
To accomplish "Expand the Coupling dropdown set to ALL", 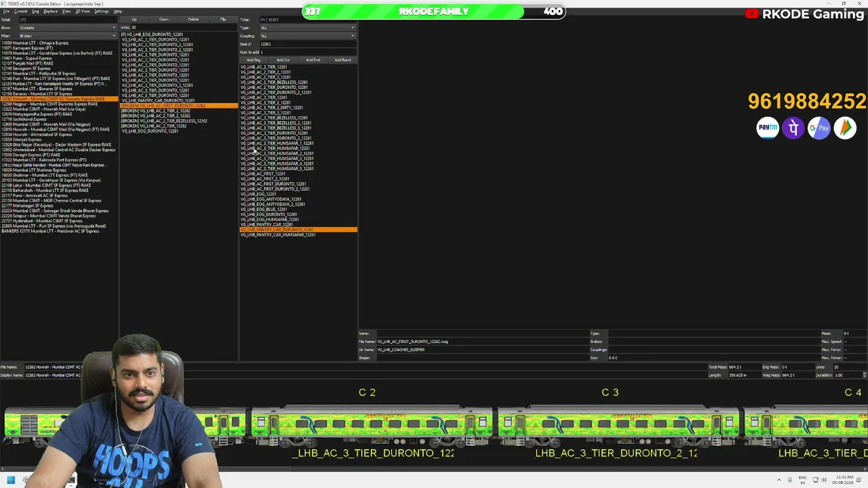I will tap(308, 36).
